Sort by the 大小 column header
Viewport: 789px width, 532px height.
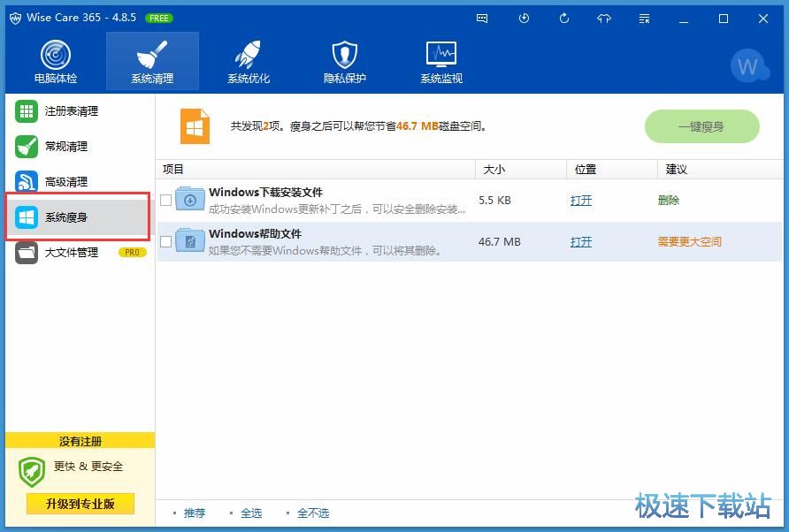[x=521, y=170]
